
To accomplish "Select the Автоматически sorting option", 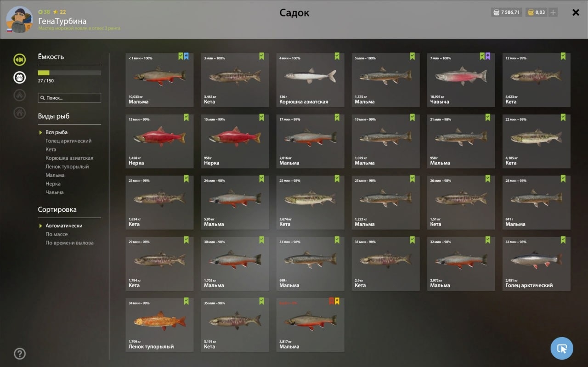I will click(64, 226).
